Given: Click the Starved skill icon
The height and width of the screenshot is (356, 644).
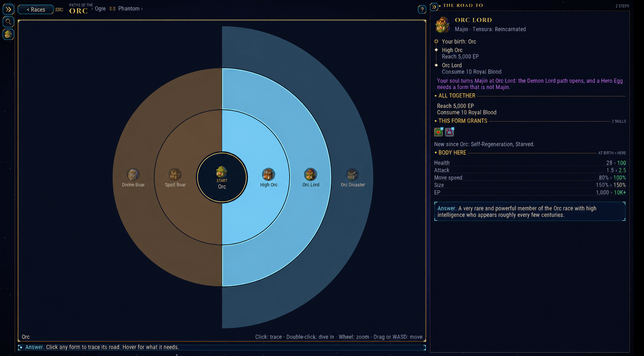Looking at the screenshot, I should pyautogui.click(x=449, y=132).
